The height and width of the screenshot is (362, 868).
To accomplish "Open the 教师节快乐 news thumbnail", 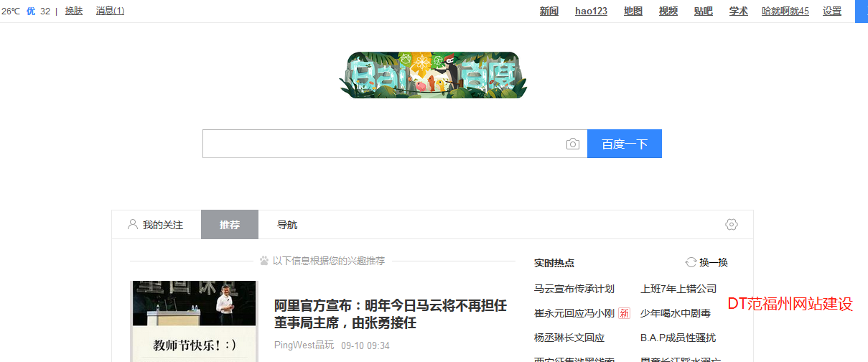I will tap(193, 321).
